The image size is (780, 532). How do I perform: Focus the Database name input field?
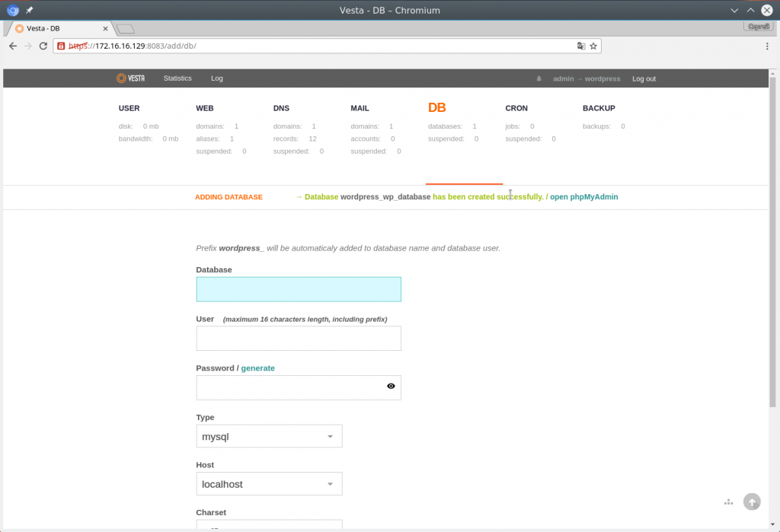pyautogui.click(x=299, y=289)
